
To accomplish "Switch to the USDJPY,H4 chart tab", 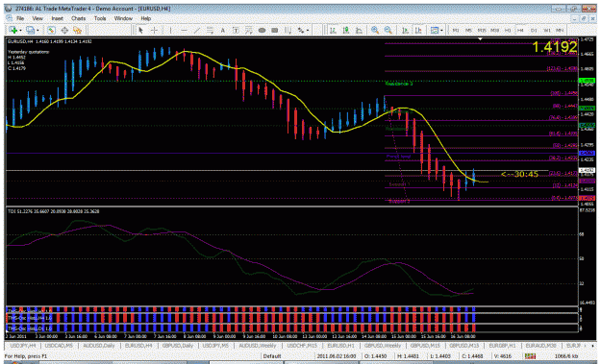I will coord(23,346).
